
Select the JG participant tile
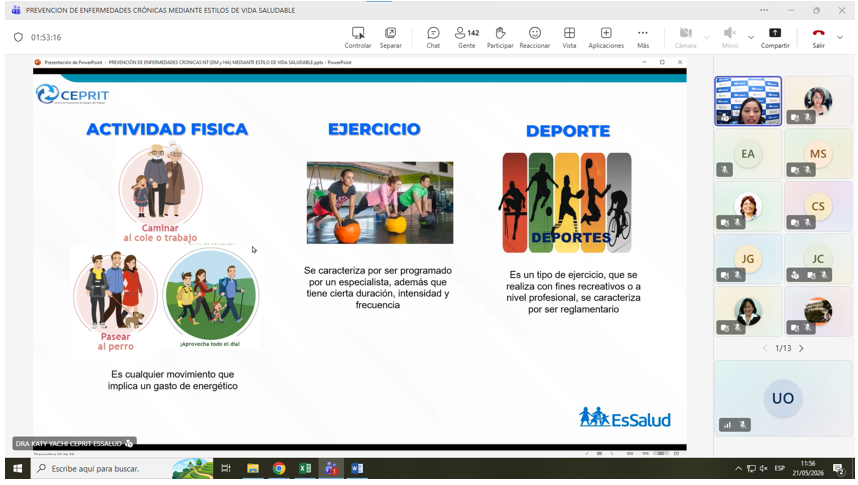click(x=748, y=259)
